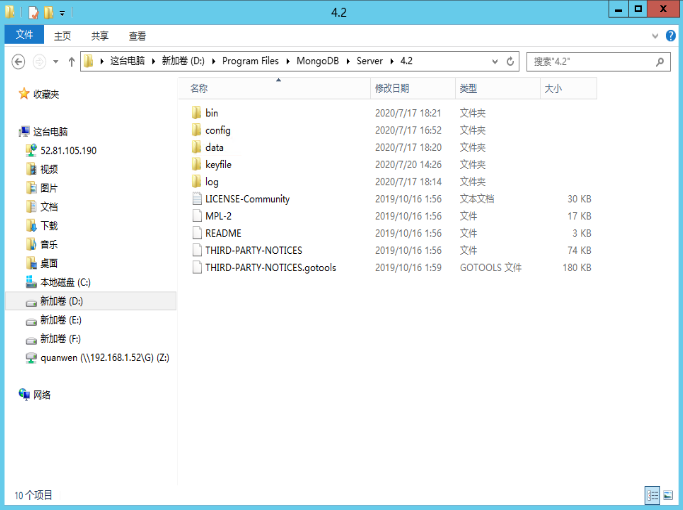Click the 文本文档 type of LICENSE-Community

pos(477,199)
